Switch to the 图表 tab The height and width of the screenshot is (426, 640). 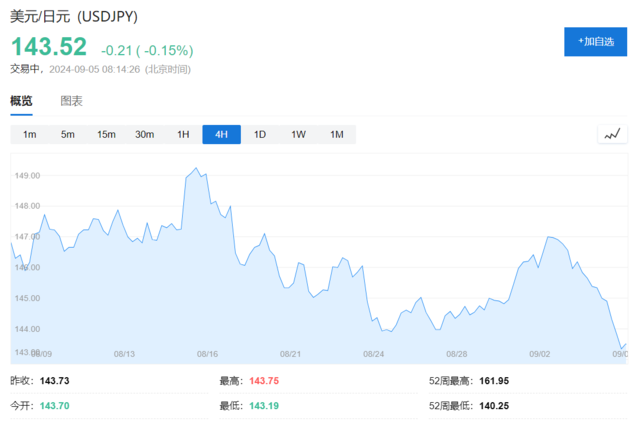72,101
